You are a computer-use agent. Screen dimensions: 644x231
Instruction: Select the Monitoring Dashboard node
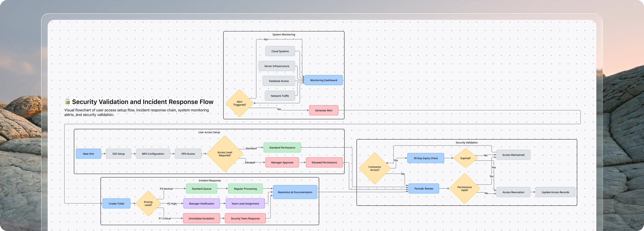click(x=323, y=80)
